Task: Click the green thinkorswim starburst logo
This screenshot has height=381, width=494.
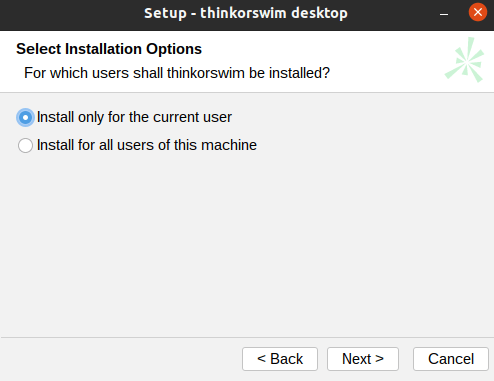Action: tap(465, 60)
